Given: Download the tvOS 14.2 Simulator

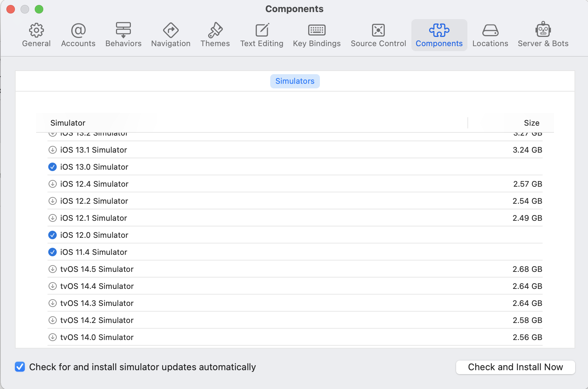Looking at the screenshot, I should [52, 320].
